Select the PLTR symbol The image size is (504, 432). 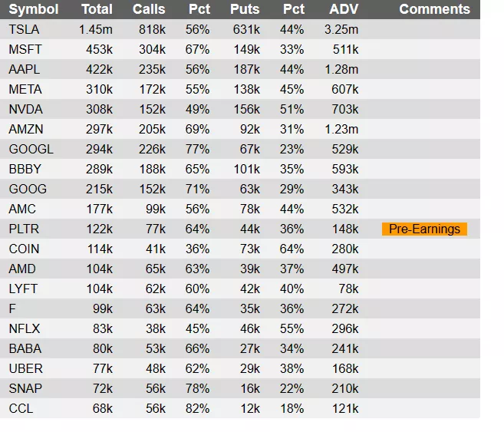[x=24, y=229]
